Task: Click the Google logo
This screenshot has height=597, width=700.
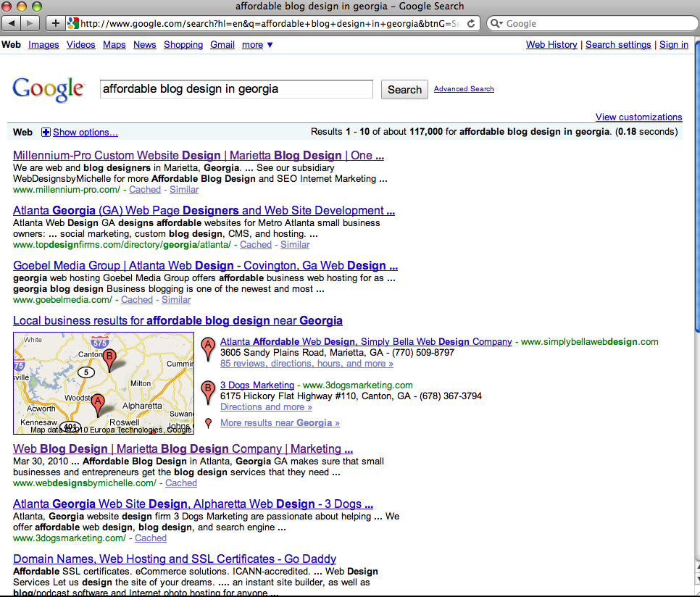Action: point(48,89)
